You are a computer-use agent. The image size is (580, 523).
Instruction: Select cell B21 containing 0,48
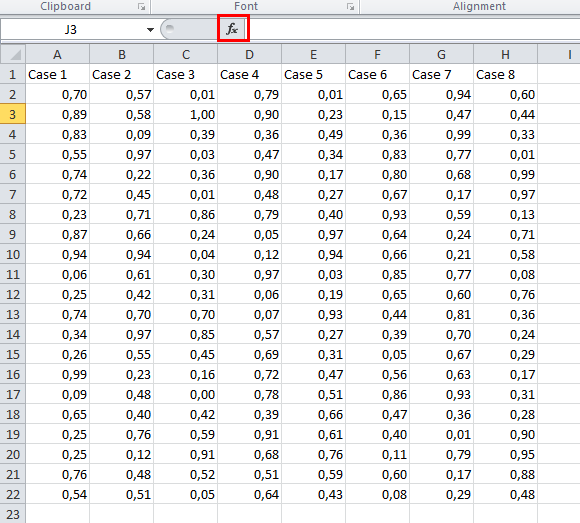tap(122, 474)
